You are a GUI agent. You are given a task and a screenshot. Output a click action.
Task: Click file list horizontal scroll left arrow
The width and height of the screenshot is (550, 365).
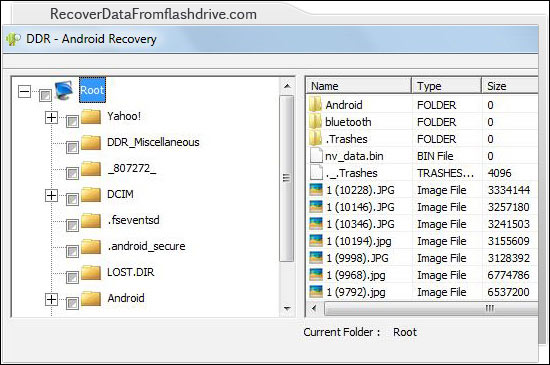(x=314, y=309)
